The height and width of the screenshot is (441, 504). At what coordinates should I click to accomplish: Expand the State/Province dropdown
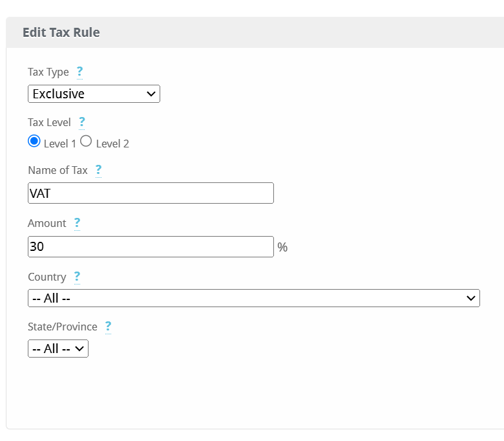[x=58, y=349]
